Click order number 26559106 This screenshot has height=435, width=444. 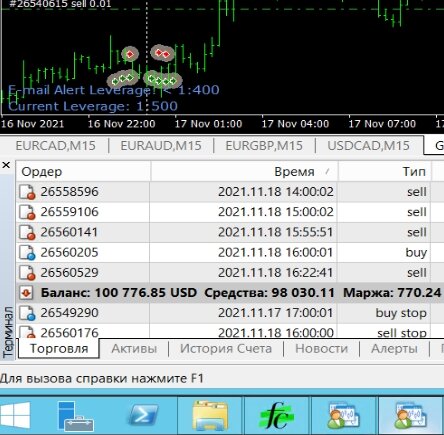coord(69,212)
